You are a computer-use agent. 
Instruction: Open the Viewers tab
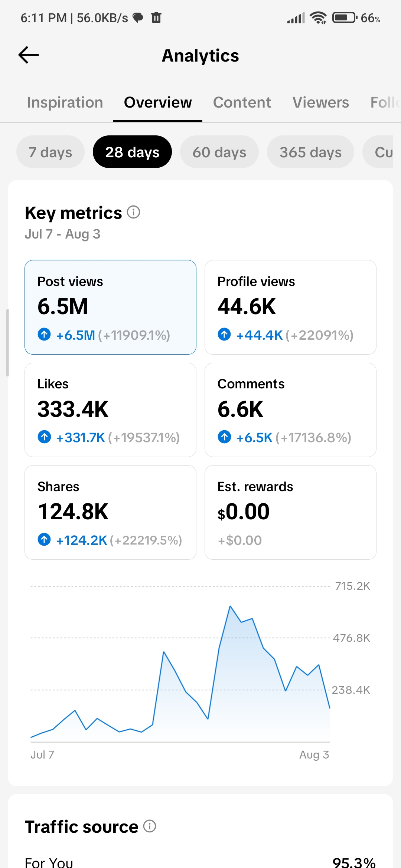[x=321, y=102]
